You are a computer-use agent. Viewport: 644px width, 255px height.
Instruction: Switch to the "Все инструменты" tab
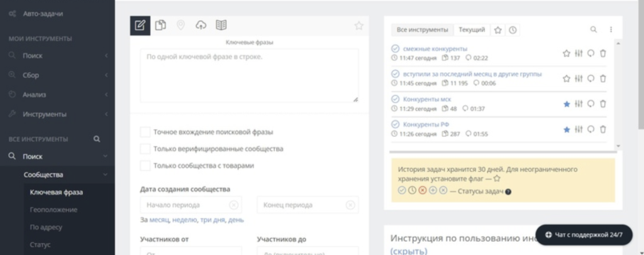pyautogui.click(x=422, y=30)
